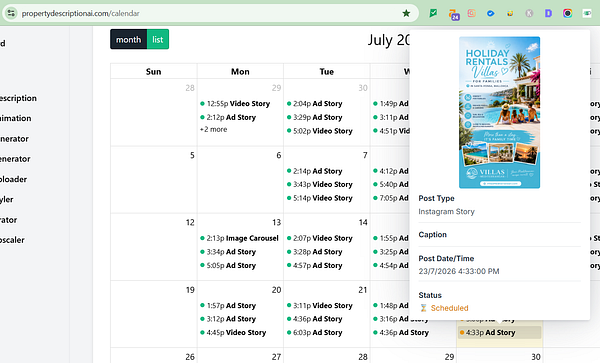This screenshot has width=600, height=363.
Task: Click post date '23/7/2026 4:33:00 PM'
Action: click(x=459, y=271)
